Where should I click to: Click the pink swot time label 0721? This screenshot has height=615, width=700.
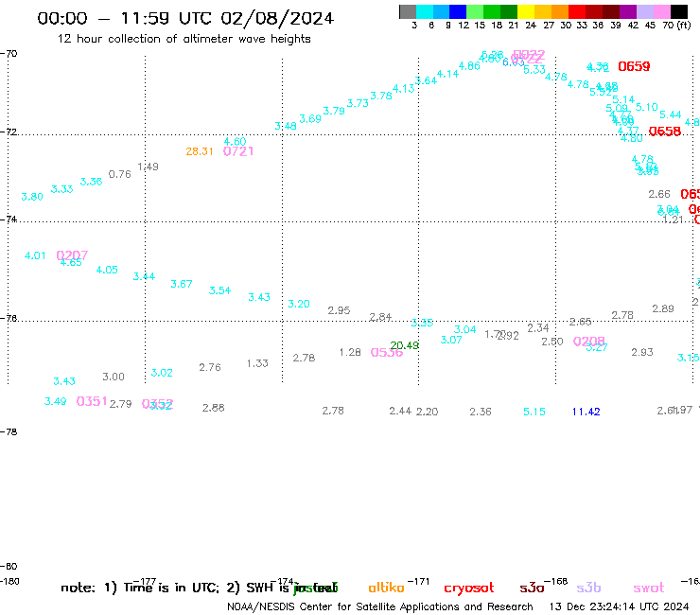point(238,151)
